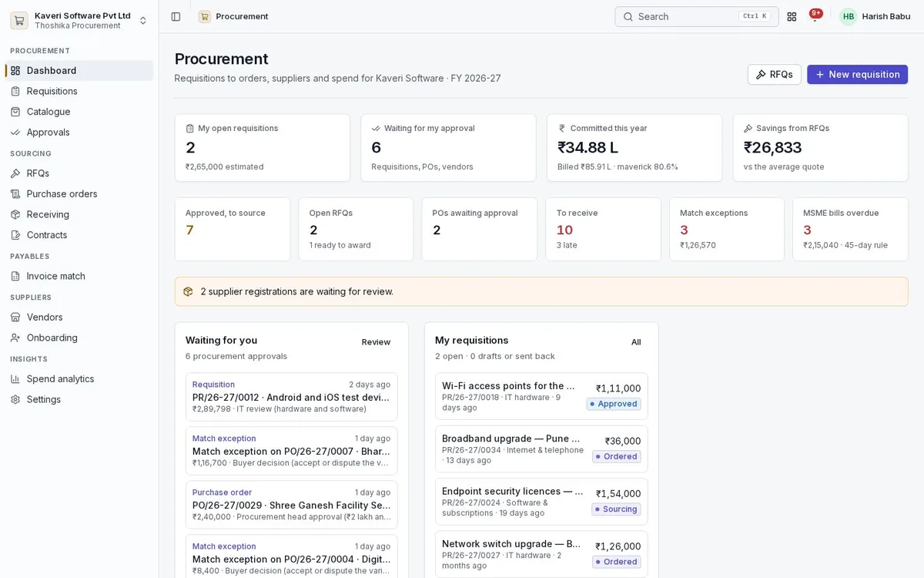Click the Receiving sidebar icon
The height and width of the screenshot is (578, 924).
15,214
